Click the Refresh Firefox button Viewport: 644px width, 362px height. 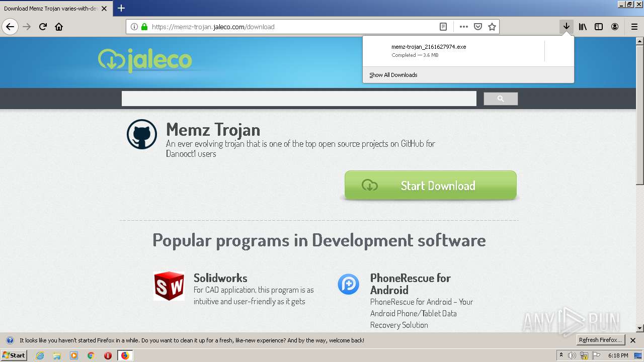click(600, 340)
